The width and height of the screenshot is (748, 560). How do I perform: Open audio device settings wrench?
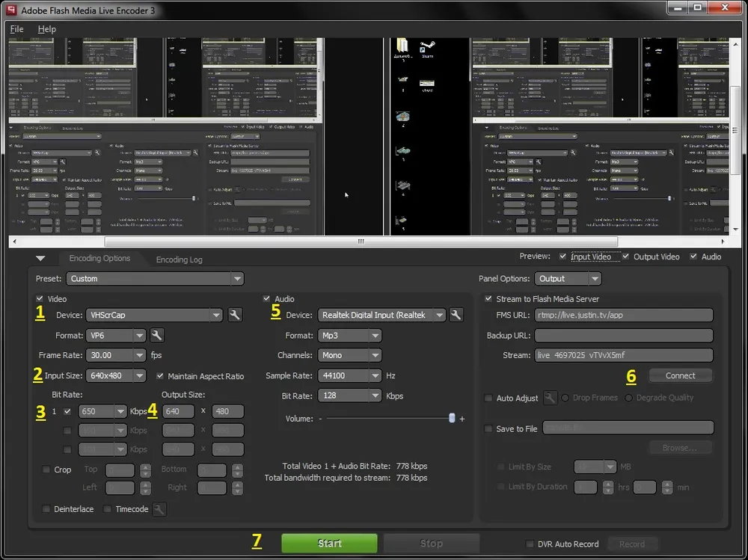click(x=456, y=315)
